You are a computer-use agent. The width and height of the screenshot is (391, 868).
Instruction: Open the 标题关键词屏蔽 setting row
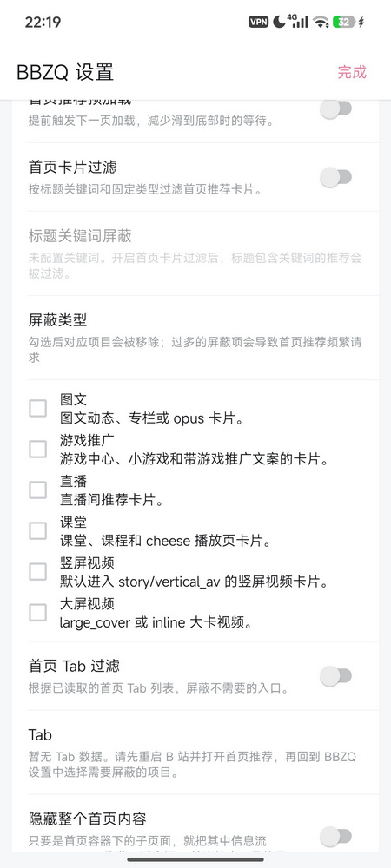point(195,253)
